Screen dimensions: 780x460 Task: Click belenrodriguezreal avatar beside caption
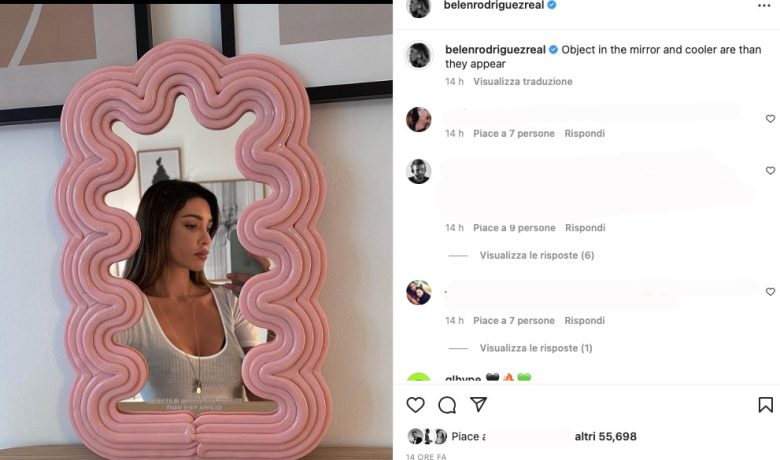click(418, 55)
